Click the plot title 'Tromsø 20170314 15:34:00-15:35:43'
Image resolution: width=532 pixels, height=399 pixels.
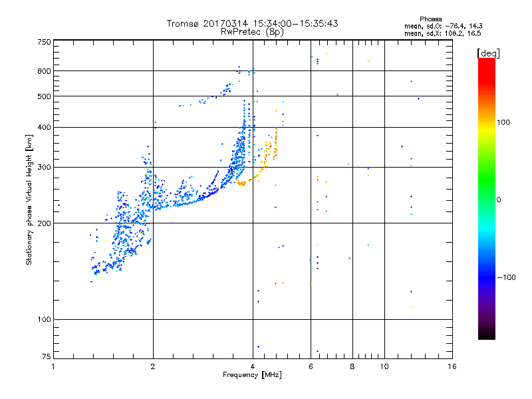pyautogui.click(x=252, y=23)
